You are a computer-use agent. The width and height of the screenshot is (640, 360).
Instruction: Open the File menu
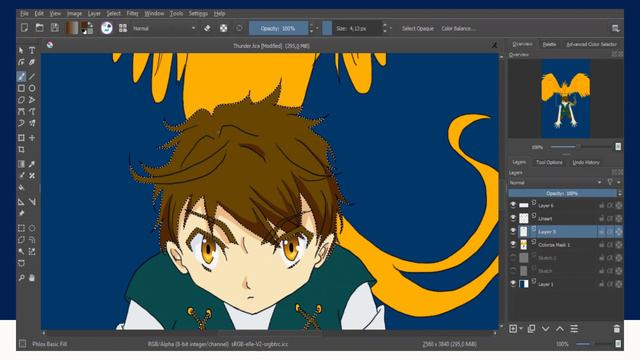click(24, 13)
